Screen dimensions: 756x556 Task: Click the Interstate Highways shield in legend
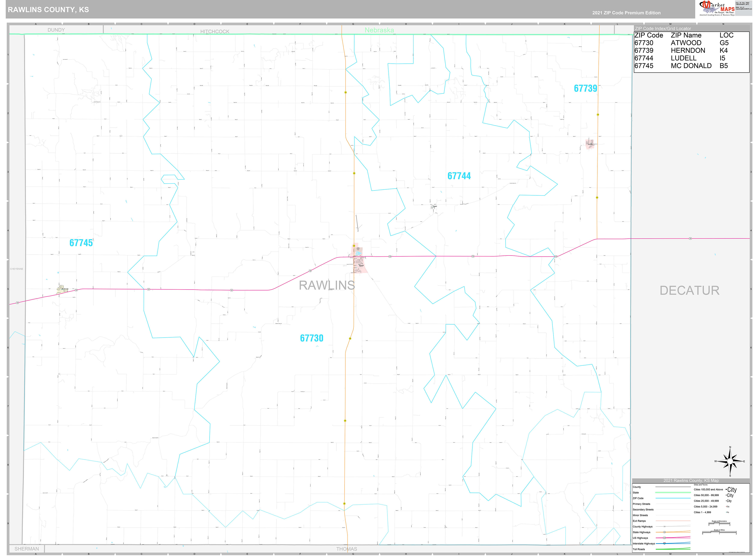point(664,544)
